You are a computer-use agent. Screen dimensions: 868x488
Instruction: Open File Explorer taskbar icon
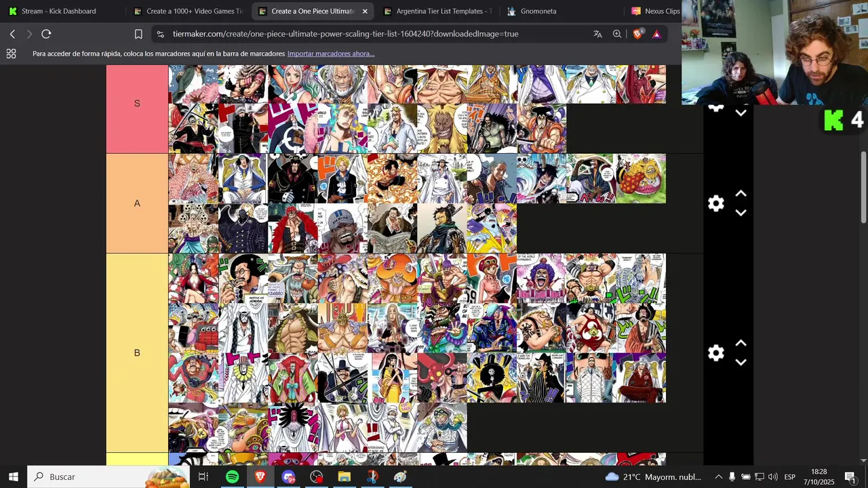[x=344, y=476]
